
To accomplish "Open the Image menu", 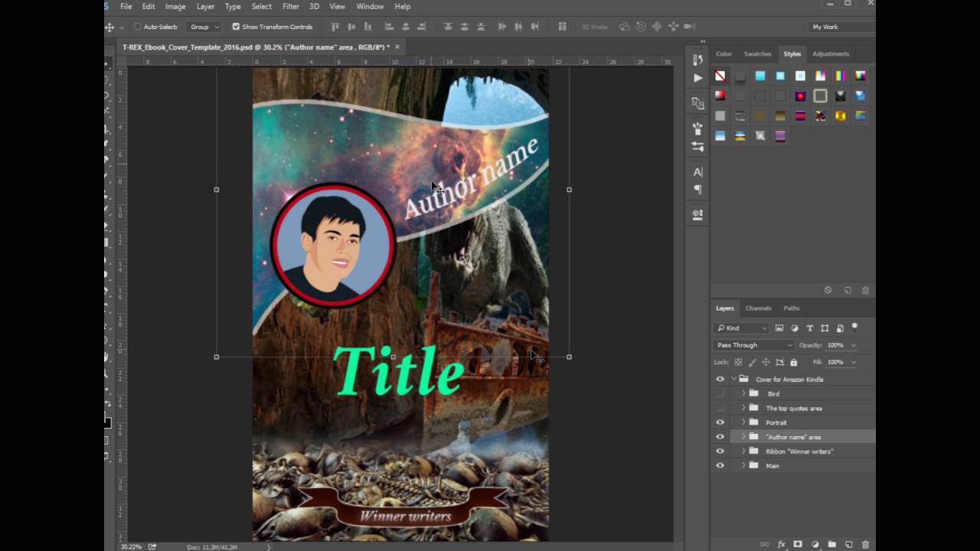I will click(175, 6).
